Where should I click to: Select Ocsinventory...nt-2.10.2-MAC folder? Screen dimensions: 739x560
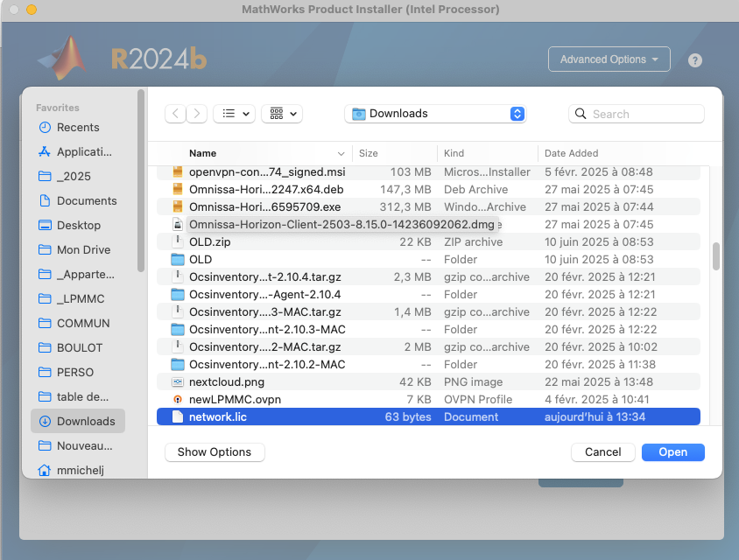[x=428, y=364]
